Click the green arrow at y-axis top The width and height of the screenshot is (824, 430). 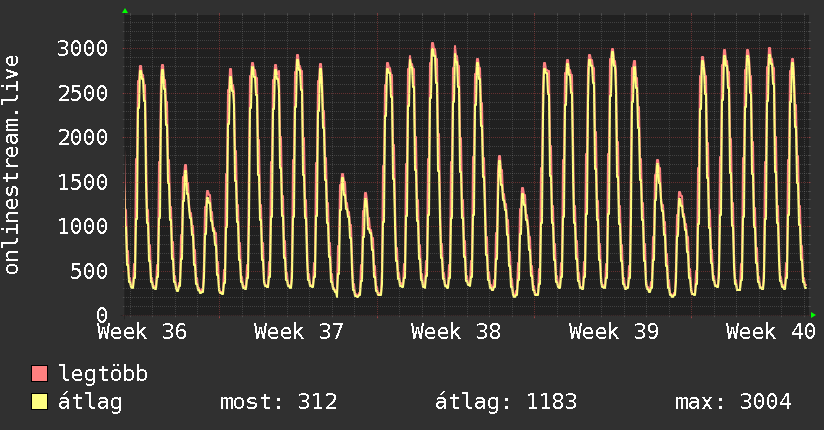point(125,11)
